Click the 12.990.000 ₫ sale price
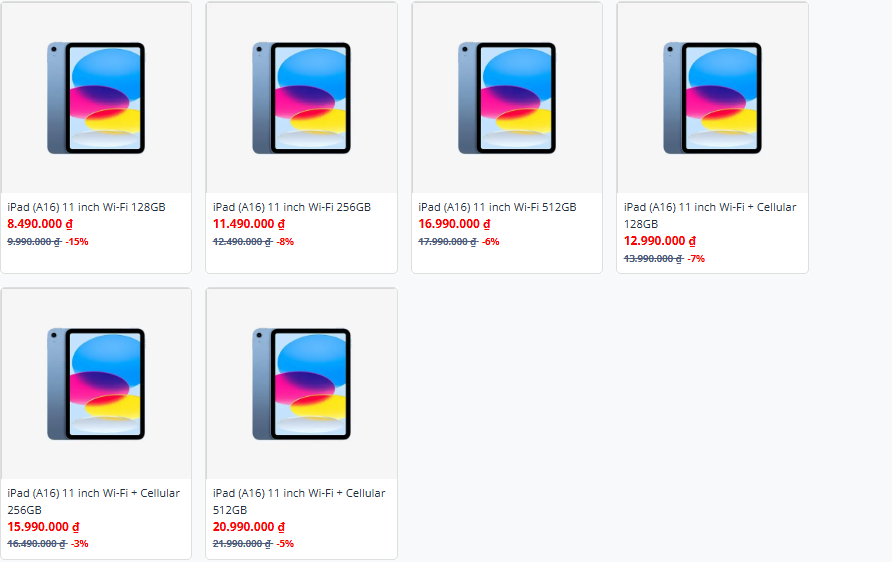892x562 pixels. click(x=660, y=241)
